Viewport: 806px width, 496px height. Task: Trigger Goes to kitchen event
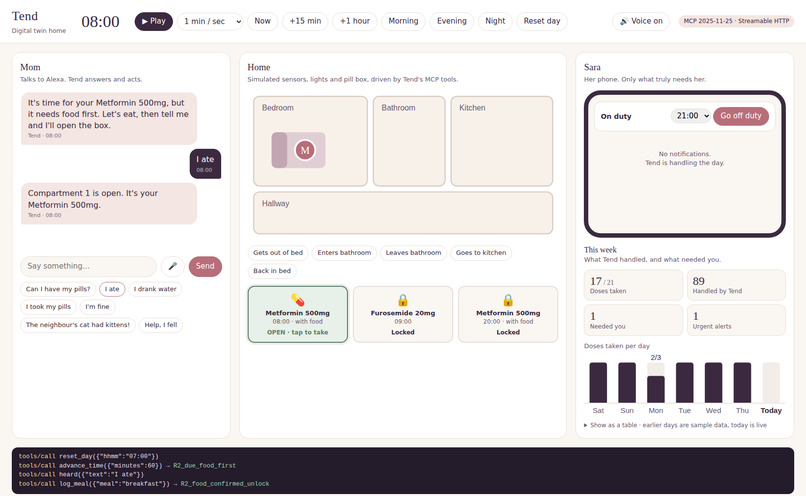pos(481,253)
